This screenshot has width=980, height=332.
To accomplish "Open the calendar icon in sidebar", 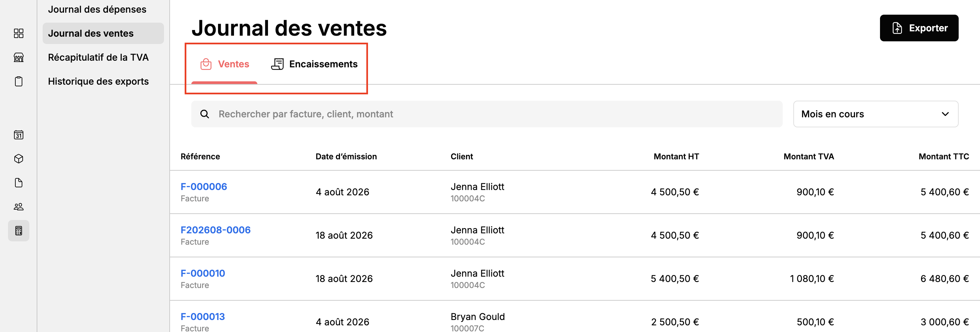I will coord(19,135).
